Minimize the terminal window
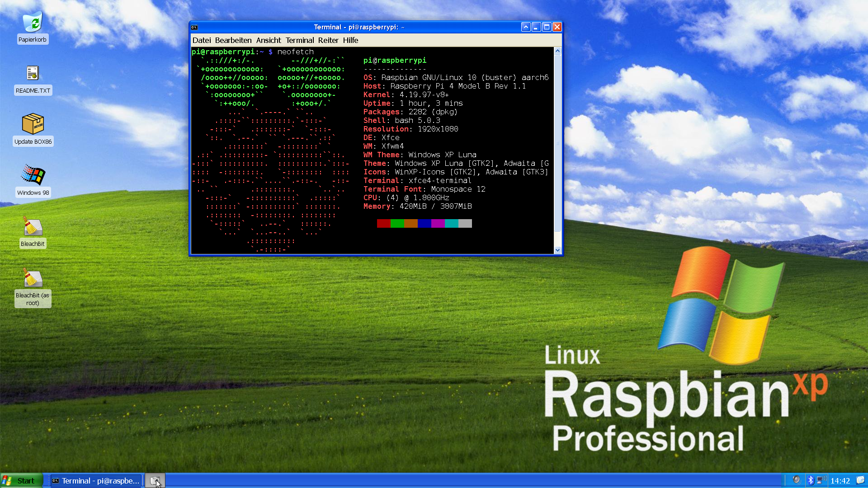This screenshot has height=488, width=868. pyautogui.click(x=536, y=27)
